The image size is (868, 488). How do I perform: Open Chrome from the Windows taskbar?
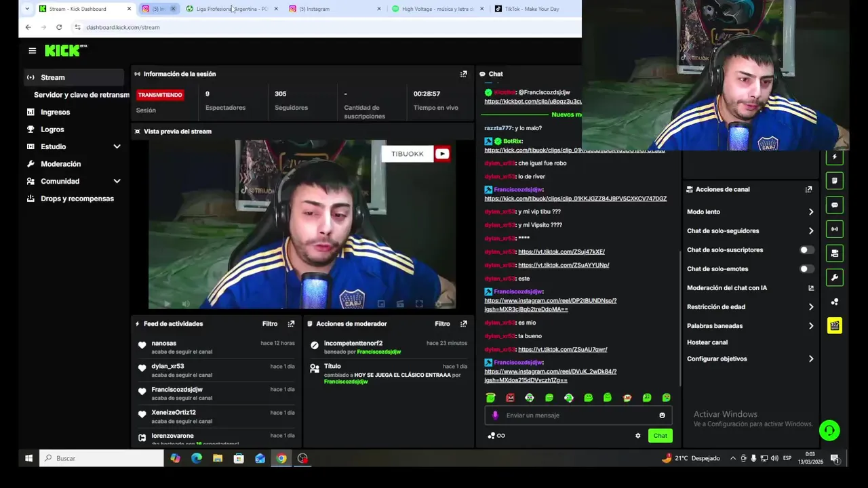click(281, 458)
